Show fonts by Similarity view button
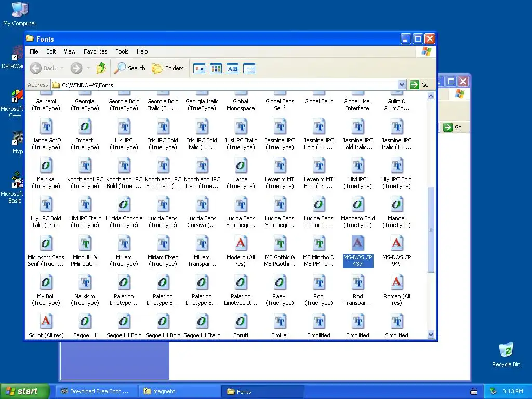The height and width of the screenshot is (399, 532). click(x=232, y=69)
